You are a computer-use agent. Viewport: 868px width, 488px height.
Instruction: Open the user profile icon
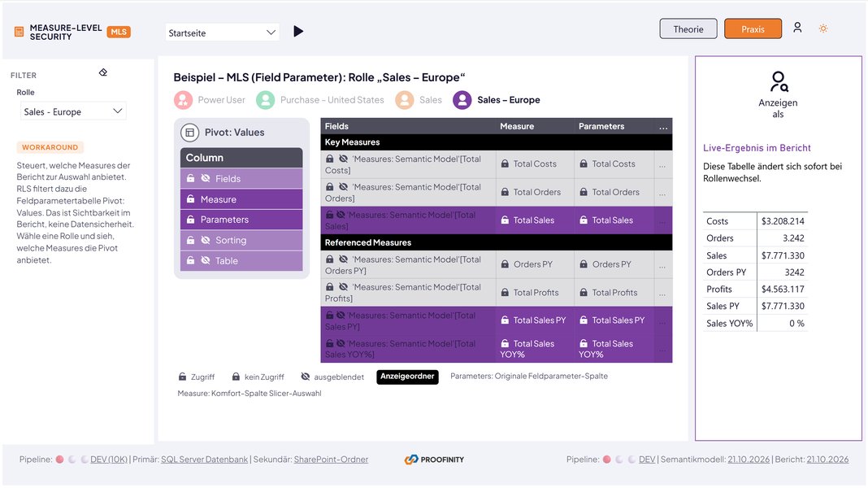pos(797,28)
